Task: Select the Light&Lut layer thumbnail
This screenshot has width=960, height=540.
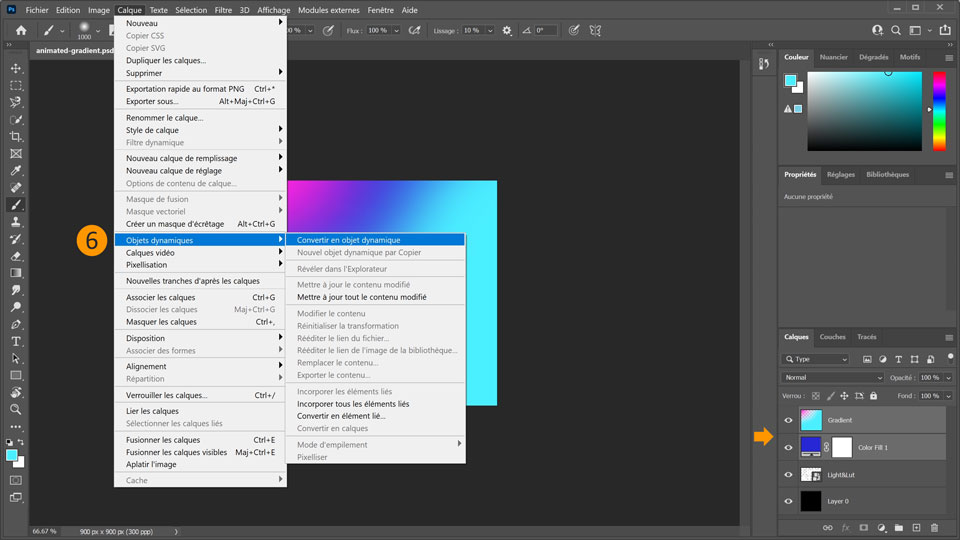Action: [x=811, y=475]
